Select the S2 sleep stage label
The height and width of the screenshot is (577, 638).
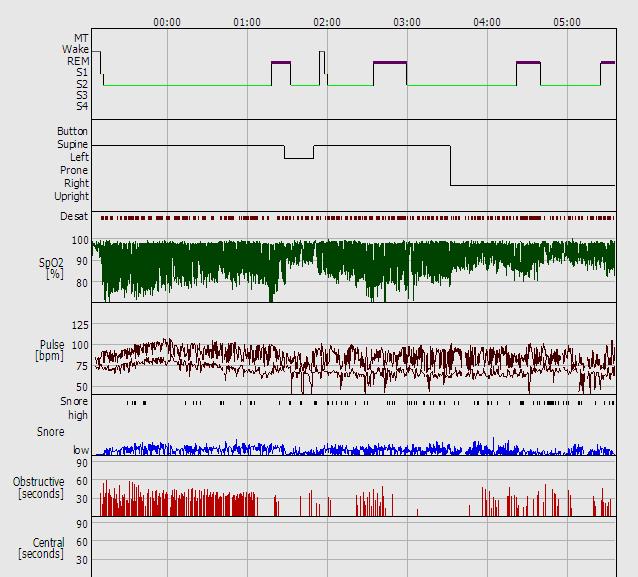tap(82, 84)
